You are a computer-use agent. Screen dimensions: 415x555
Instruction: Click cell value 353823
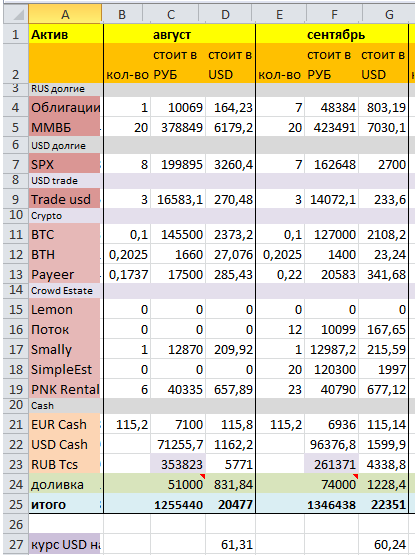pos(178,464)
